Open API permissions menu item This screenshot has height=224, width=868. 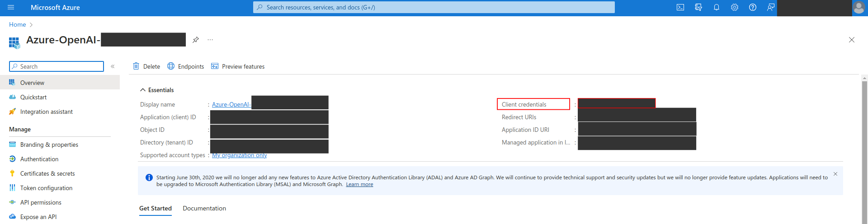(41, 202)
